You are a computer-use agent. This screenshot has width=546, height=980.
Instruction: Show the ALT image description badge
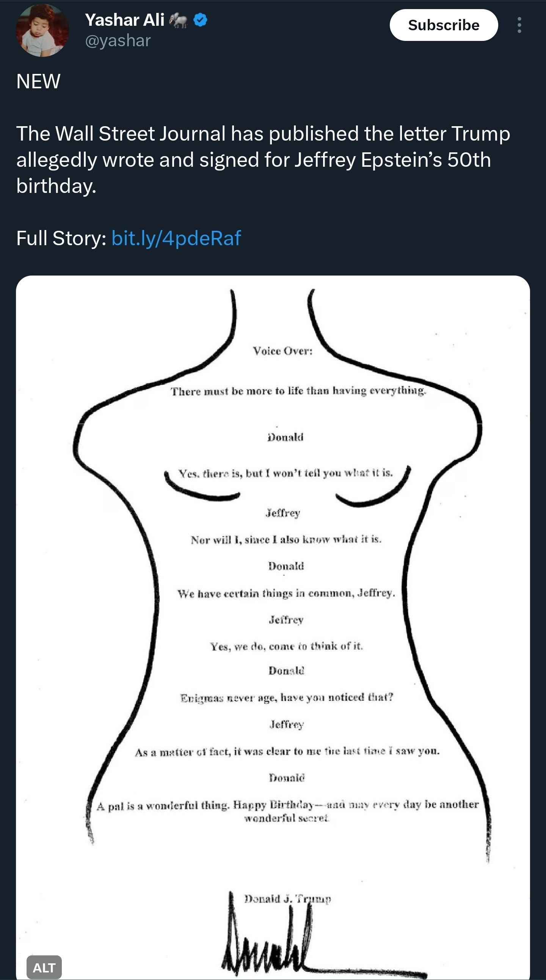coord(44,967)
